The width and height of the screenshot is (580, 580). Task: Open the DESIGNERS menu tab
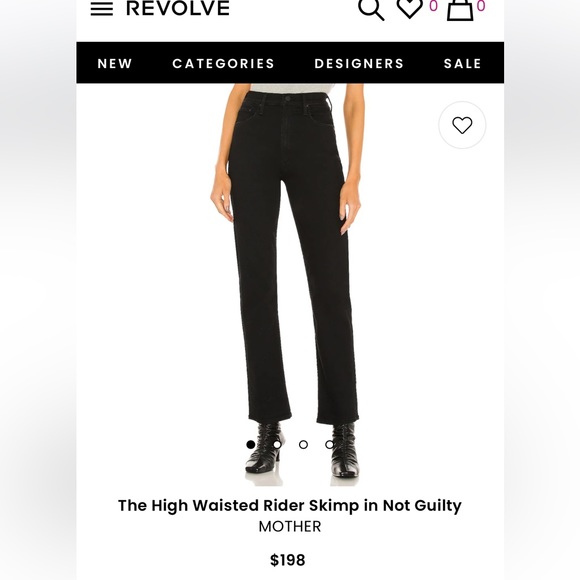[x=359, y=64]
